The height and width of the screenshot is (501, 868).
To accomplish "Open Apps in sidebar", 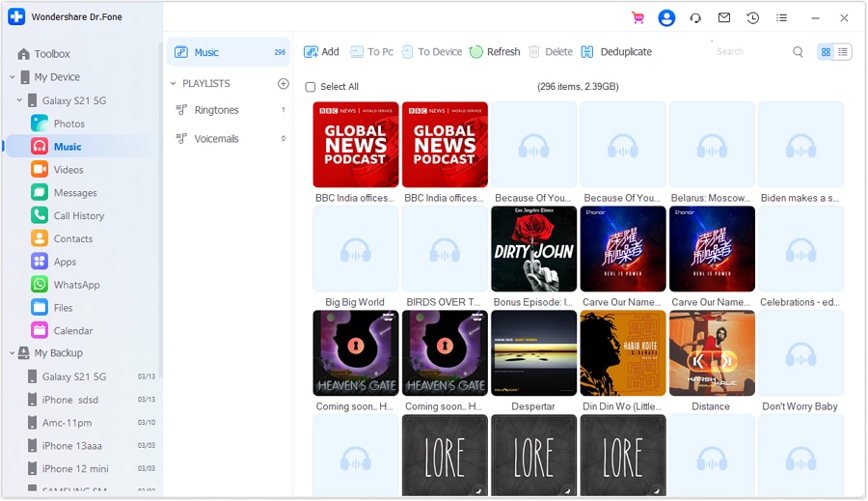I will pyautogui.click(x=54, y=262).
